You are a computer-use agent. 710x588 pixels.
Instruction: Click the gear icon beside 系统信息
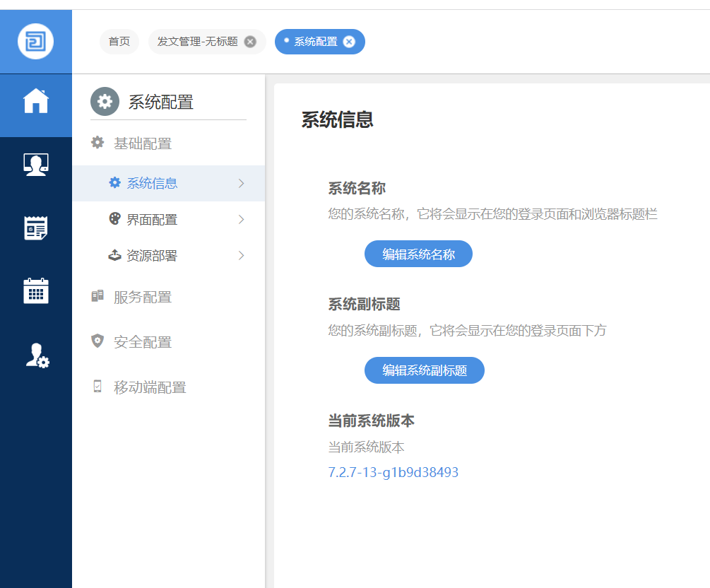click(x=115, y=182)
